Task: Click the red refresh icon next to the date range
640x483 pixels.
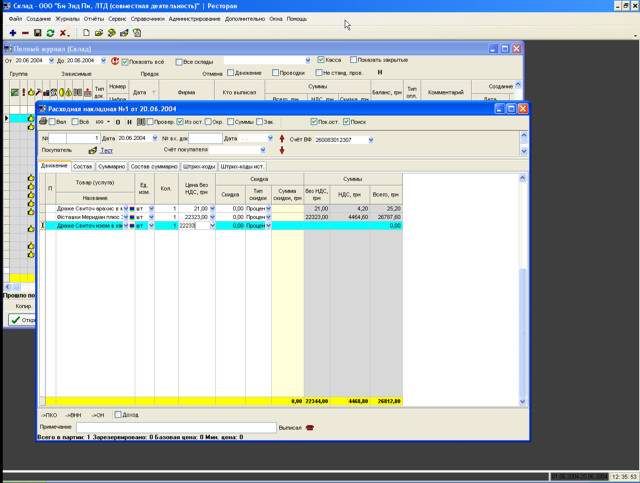Action: tap(115, 61)
